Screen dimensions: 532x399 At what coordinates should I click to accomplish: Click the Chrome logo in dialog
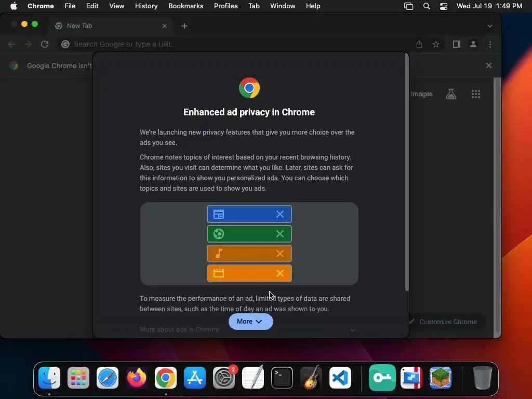tap(249, 88)
